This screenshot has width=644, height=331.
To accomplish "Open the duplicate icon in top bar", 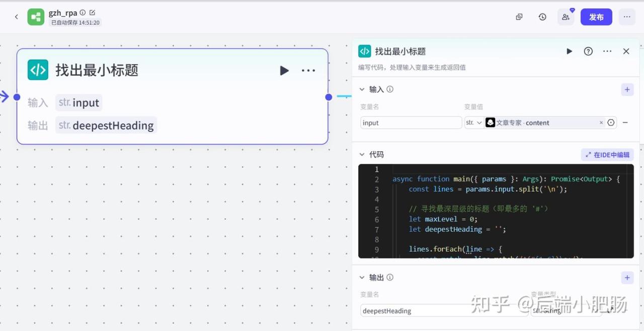I will (x=519, y=17).
